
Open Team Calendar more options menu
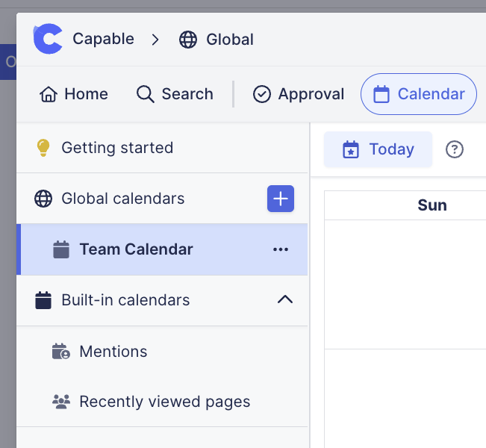281,249
